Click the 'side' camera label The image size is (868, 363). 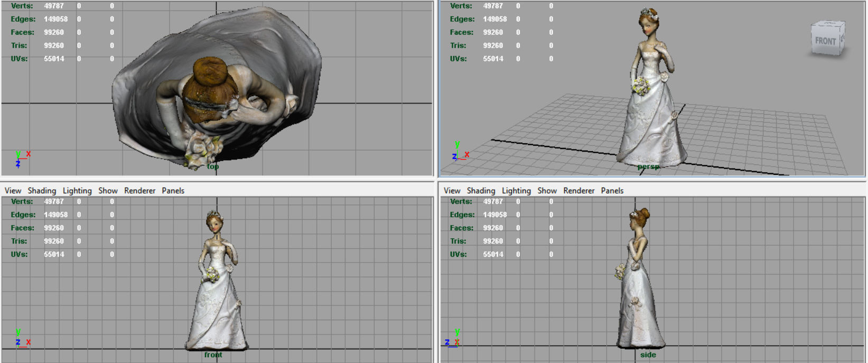[648, 355]
